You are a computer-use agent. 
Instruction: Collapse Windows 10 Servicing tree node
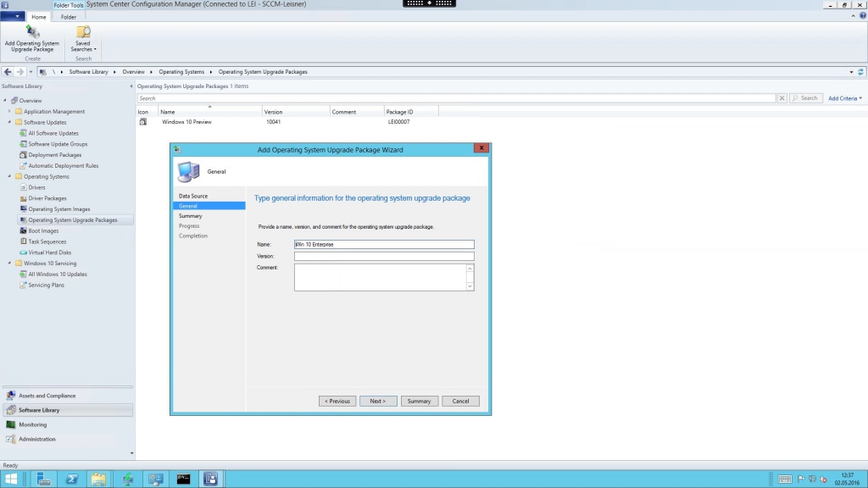(9, 263)
